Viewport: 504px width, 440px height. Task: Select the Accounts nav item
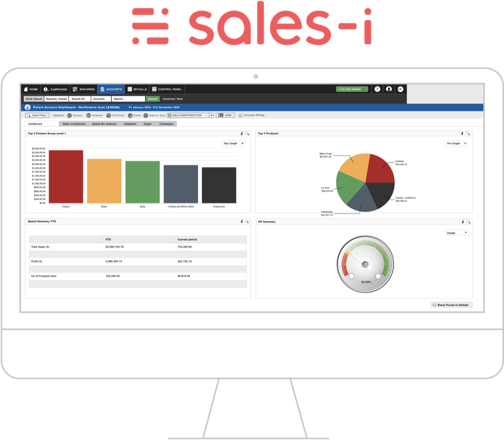[x=111, y=89]
